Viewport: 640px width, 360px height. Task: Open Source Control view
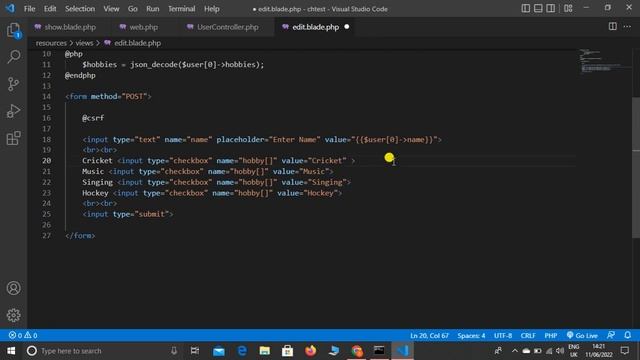[x=13, y=84]
